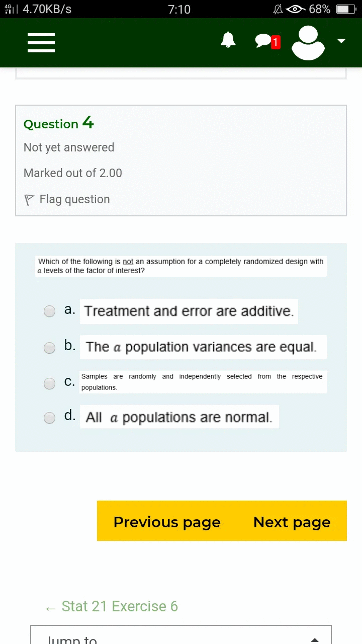The height and width of the screenshot is (644, 362).
Task: Open Question 4 heading
Action: 58,123
